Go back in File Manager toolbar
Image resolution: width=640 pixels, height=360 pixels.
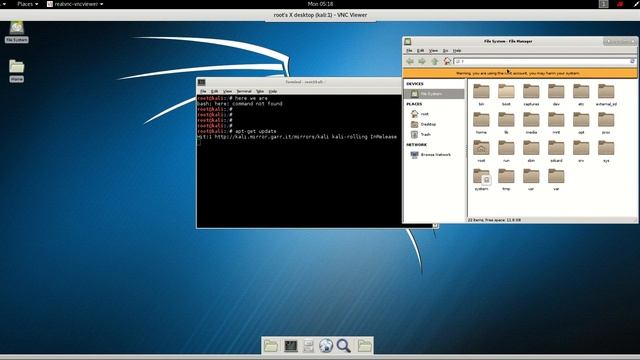(410, 61)
